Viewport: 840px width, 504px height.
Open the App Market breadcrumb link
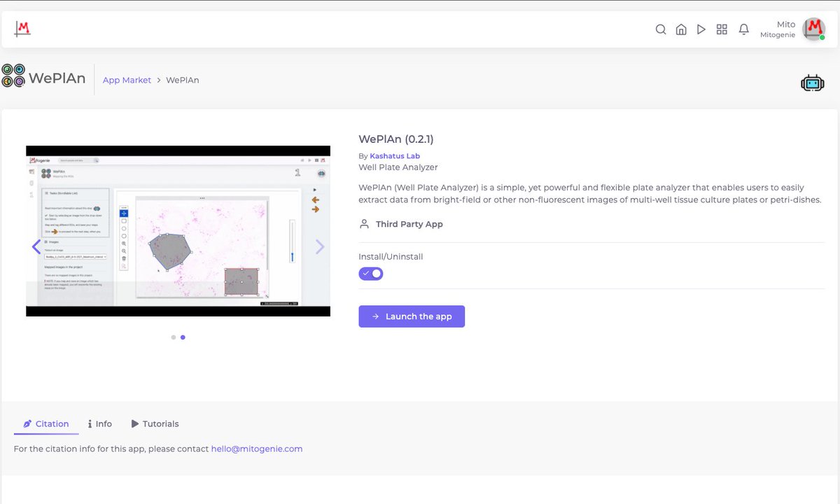pyautogui.click(x=127, y=80)
